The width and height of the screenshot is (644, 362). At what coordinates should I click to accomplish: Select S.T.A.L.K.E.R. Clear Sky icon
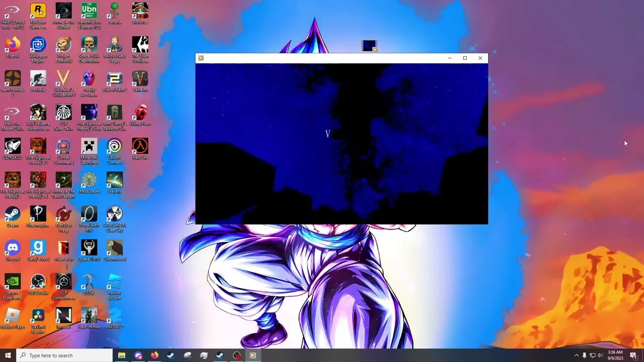point(114,219)
